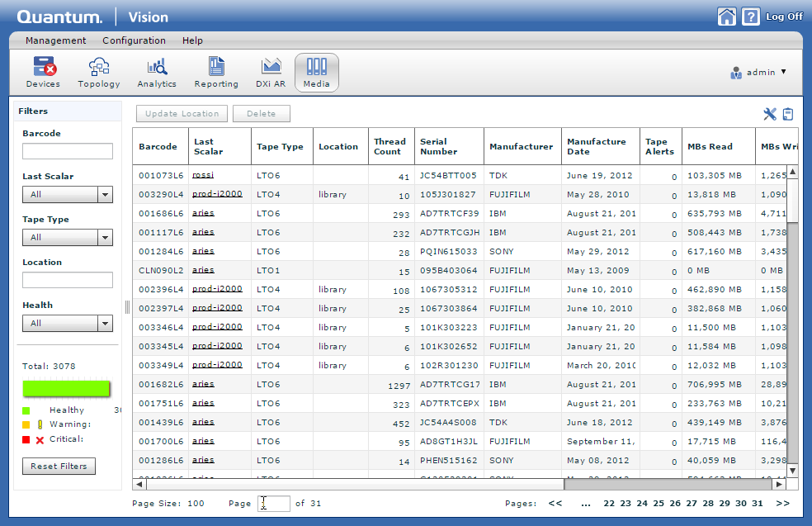Select barcode cell 002396L4
This screenshot has width=812, height=526.
pos(161,289)
